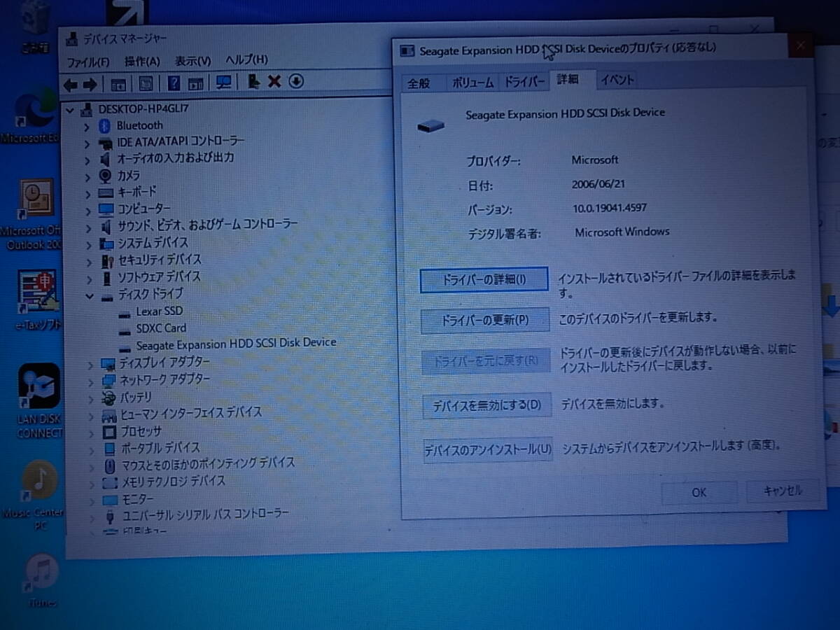Open Music Center for PC desktop icon
This screenshot has height=630, width=840.
[x=35, y=493]
